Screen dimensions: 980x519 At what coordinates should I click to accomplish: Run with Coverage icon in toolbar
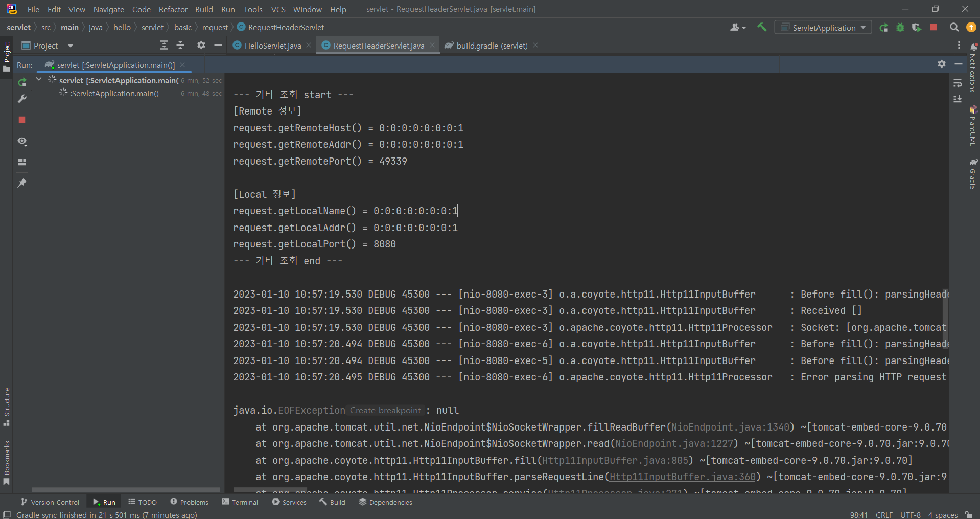(917, 28)
